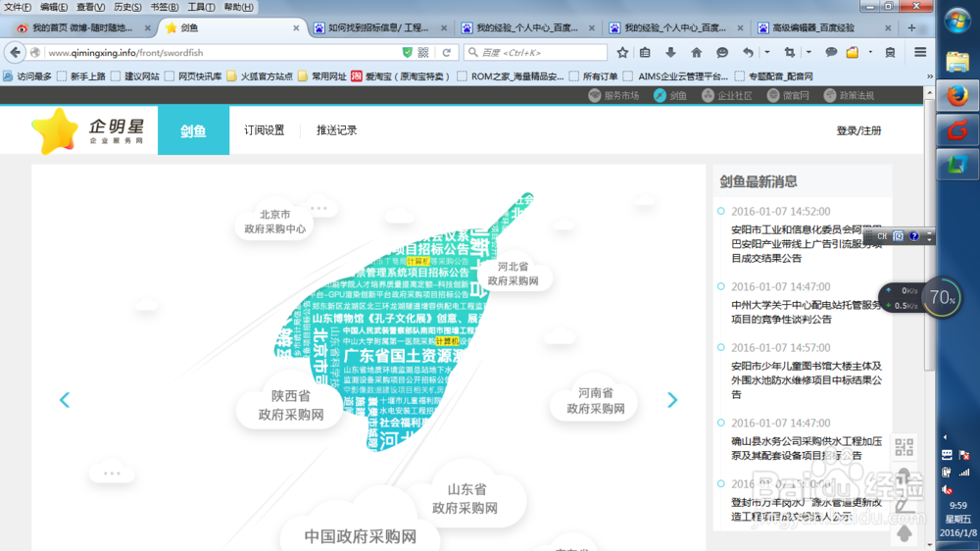Image resolution: width=980 pixels, height=551 pixels.
Task: Click the 河南省政府采购网 cloud
Action: click(x=596, y=400)
